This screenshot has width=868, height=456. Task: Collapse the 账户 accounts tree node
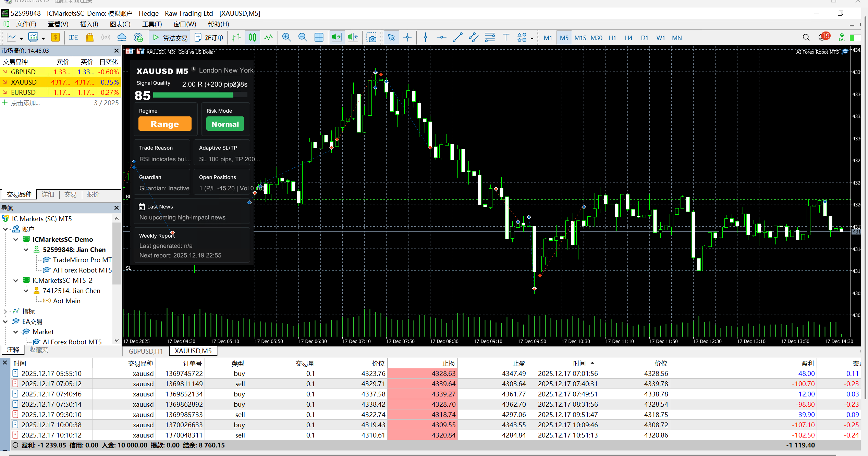[x=5, y=229]
